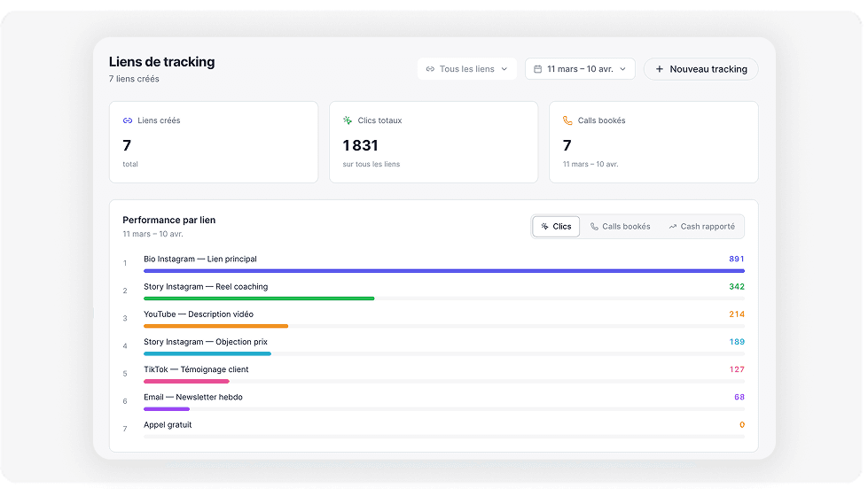Click the Performance par lien title

point(168,221)
